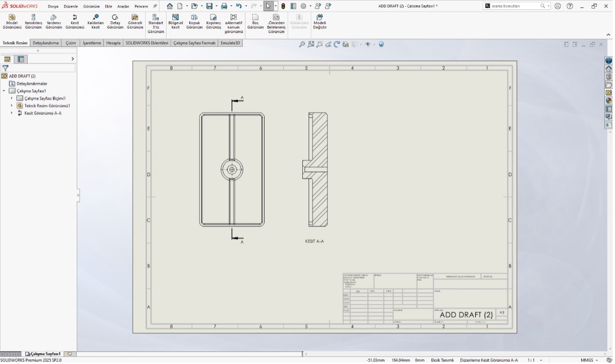615x364 pixels.
Task: Collapse the Çalışma Sayfası1 node
Action: tap(4, 91)
